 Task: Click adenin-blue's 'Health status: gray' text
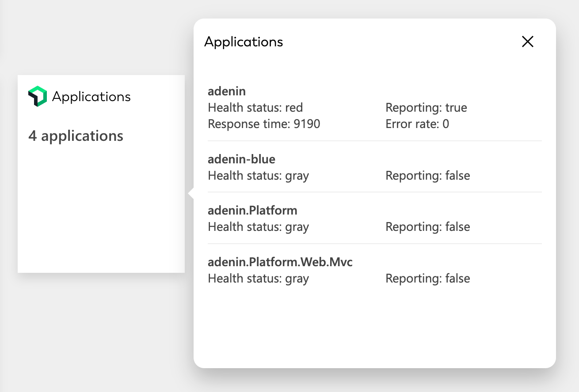(x=258, y=176)
